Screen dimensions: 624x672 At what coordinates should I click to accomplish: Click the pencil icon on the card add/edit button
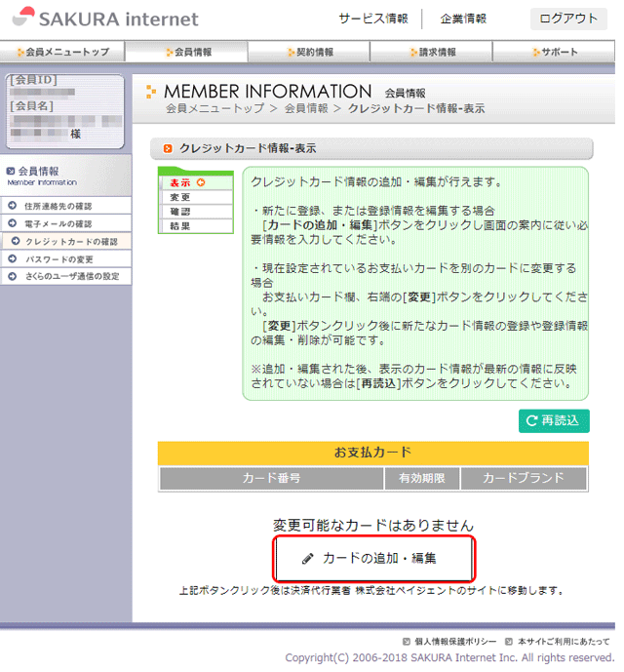[308, 559]
